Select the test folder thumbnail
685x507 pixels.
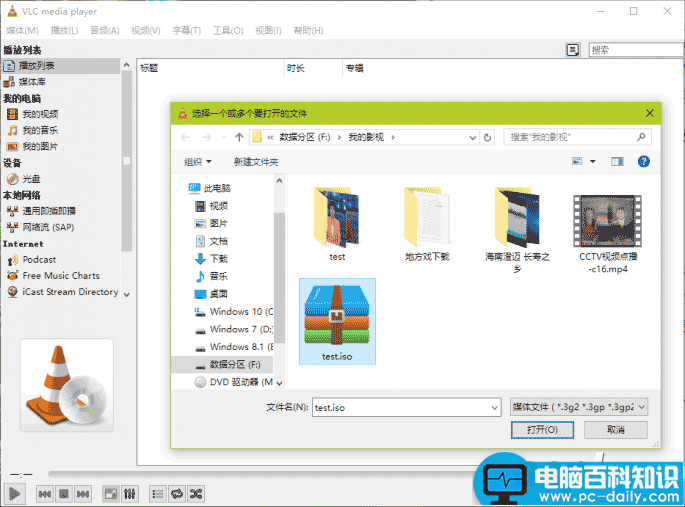(337, 224)
